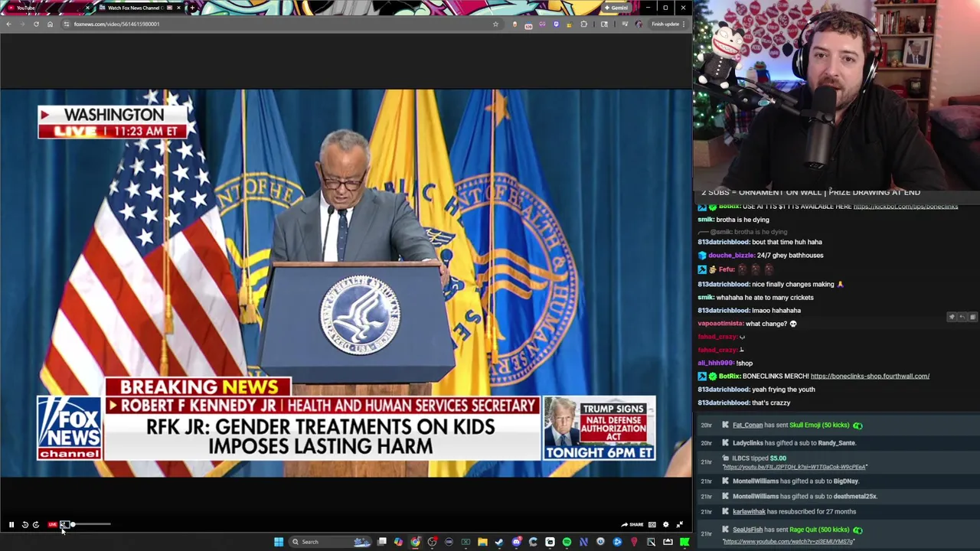View site information for foxnews.com

(67, 24)
